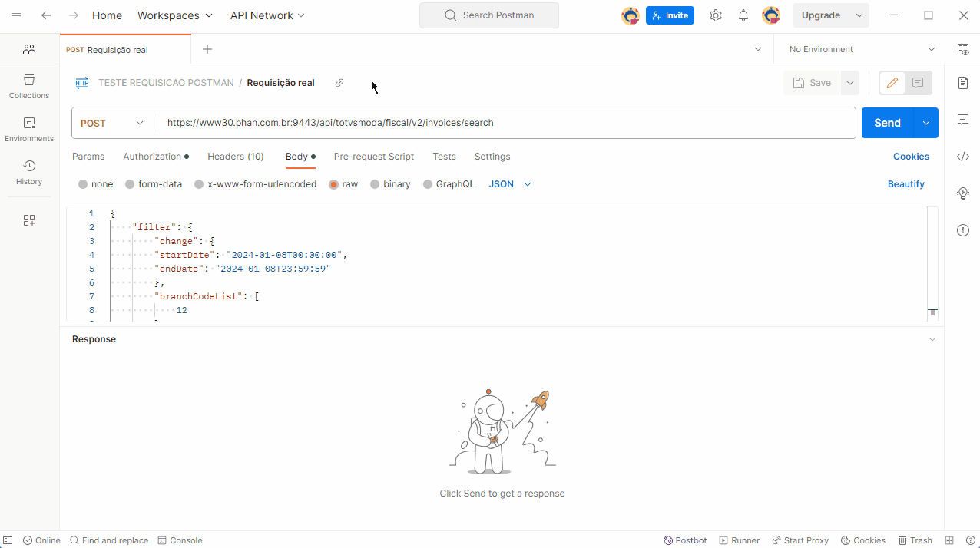Go forward with the right arrow
980x548 pixels.
click(x=74, y=15)
